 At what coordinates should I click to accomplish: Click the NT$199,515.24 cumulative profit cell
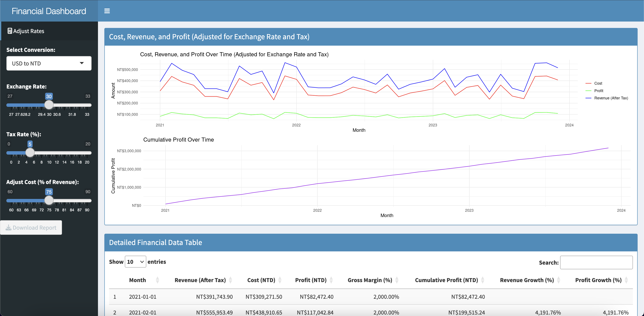[467, 313]
